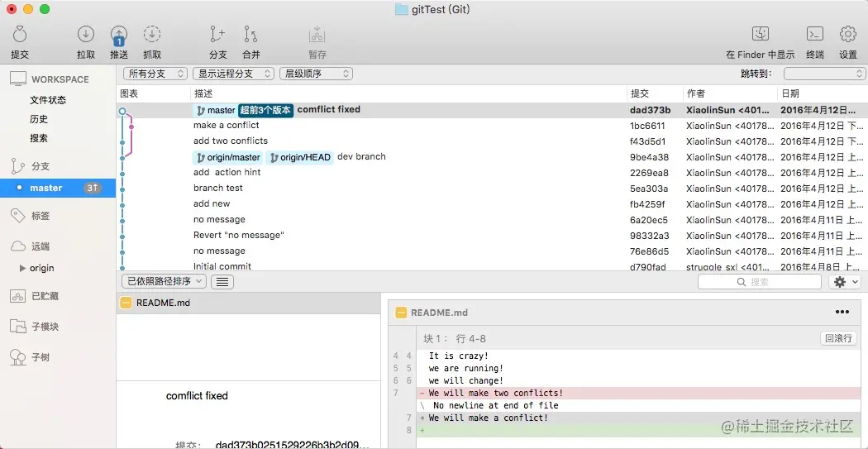Click the 3↑ badge on master branch
The width and height of the screenshot is (868, 449).
(93, 188)
